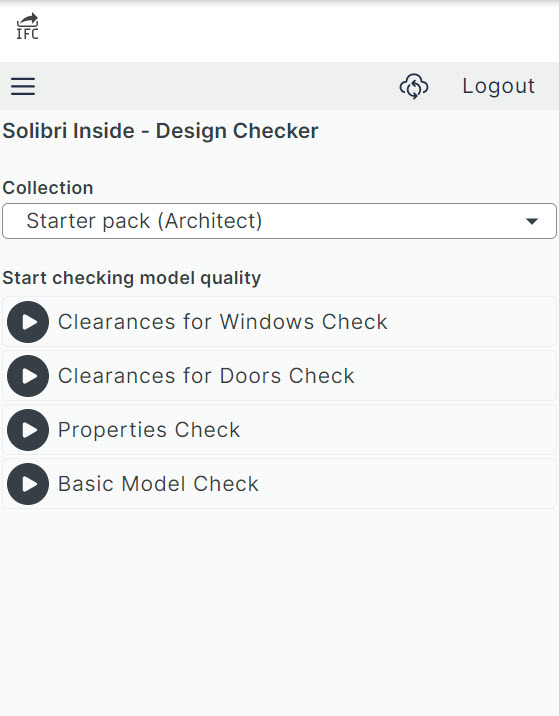Run the Properties Check play icon

[x=28, y=430]
